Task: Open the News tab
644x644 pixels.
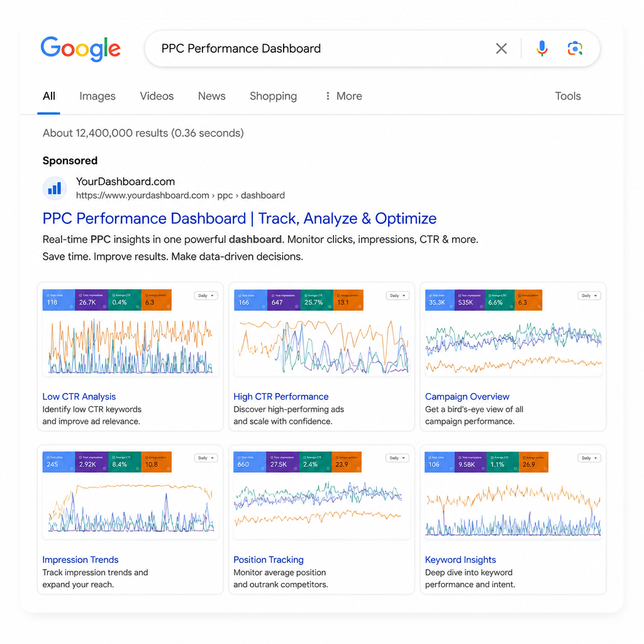Action: 211,96
